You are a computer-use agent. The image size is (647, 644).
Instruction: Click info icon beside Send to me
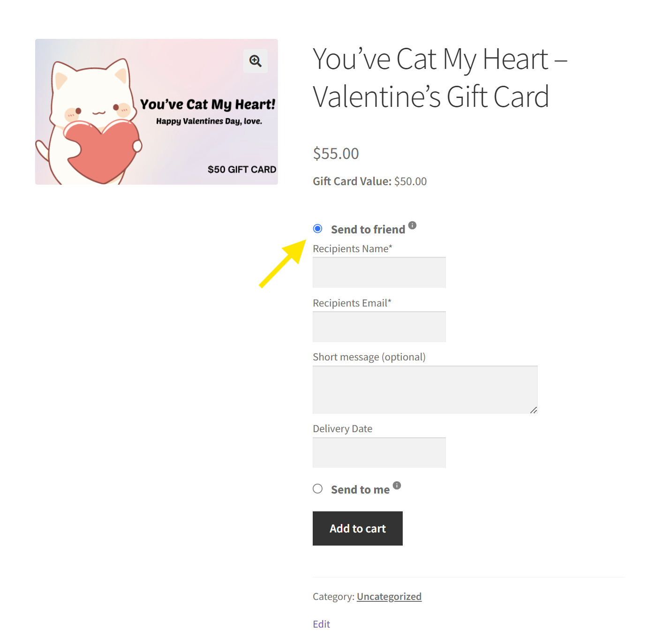tap(397, 485)
